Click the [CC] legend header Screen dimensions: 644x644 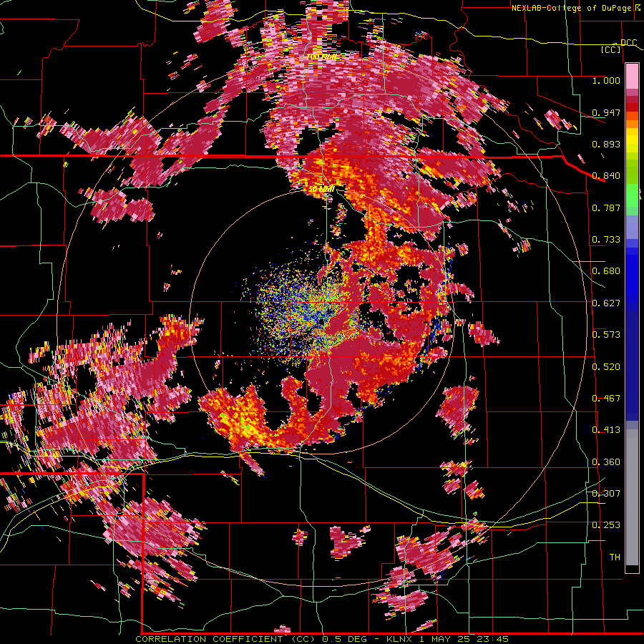point(611,49)
